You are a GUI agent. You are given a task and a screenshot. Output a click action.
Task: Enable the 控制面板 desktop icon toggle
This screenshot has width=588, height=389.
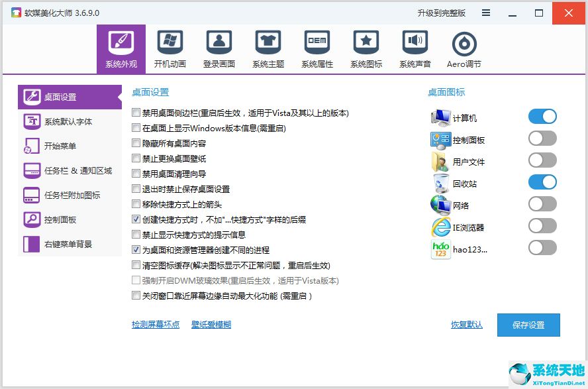click(x=542, y=139)
